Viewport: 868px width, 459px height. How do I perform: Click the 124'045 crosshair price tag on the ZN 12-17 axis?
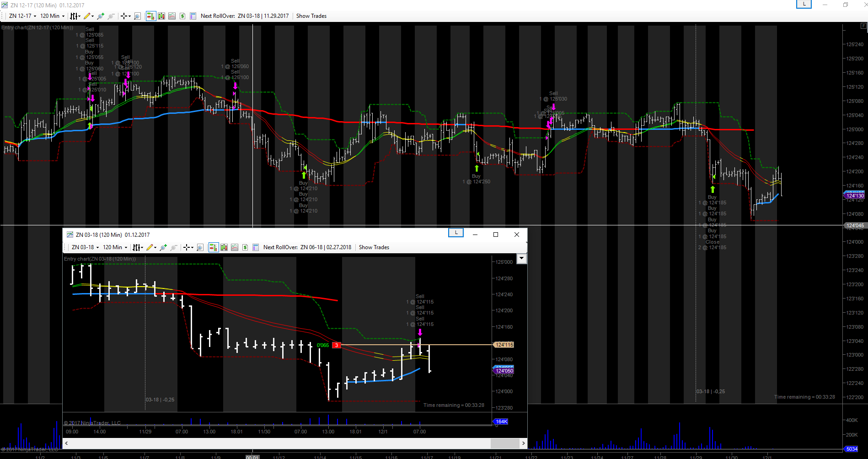point(854,225)
